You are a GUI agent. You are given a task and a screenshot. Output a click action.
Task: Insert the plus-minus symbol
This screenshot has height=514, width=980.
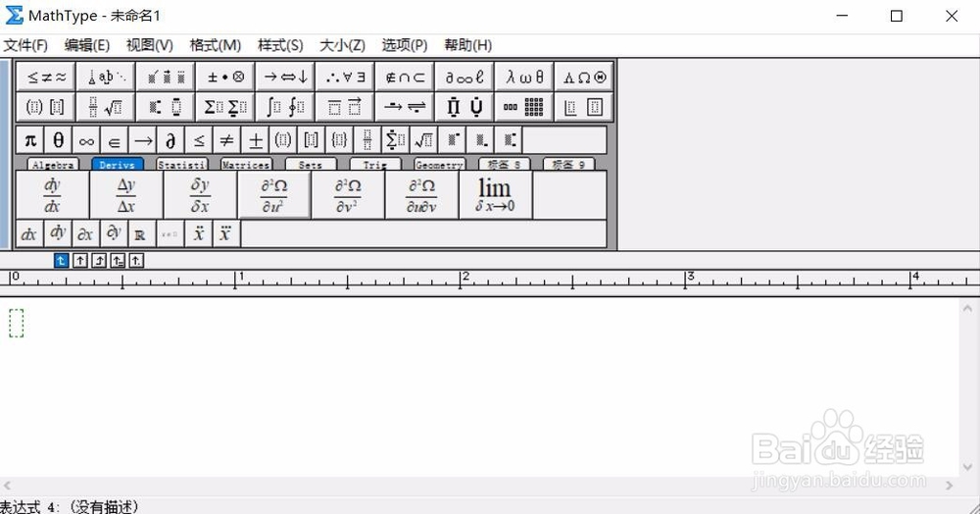click(x=255, y=140)
